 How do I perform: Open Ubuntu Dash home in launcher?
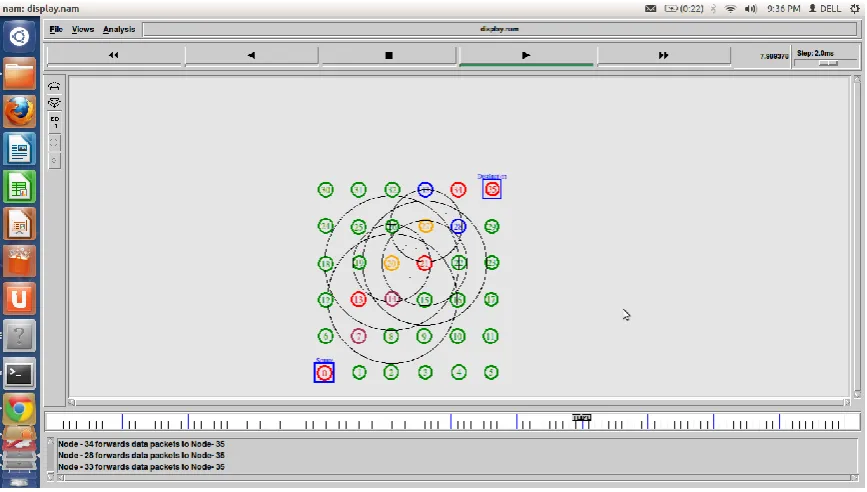point(19,36)
